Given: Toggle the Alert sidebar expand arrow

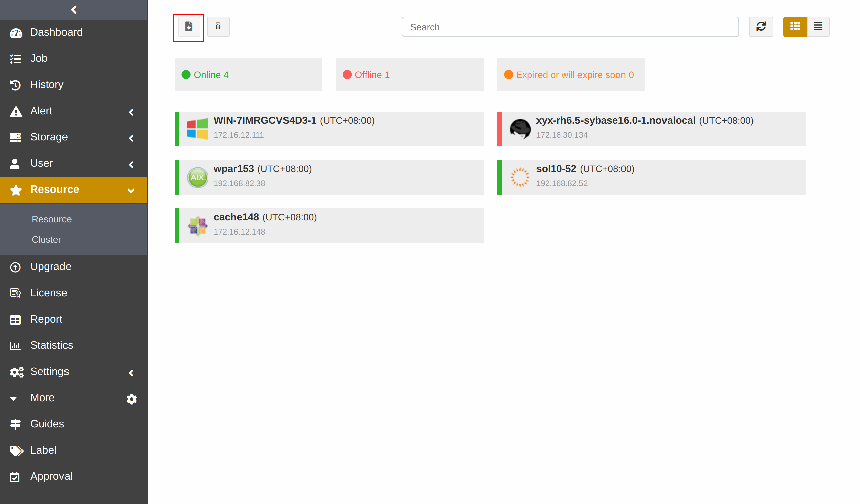Looking at the screenshot, I should pos(133,111).
